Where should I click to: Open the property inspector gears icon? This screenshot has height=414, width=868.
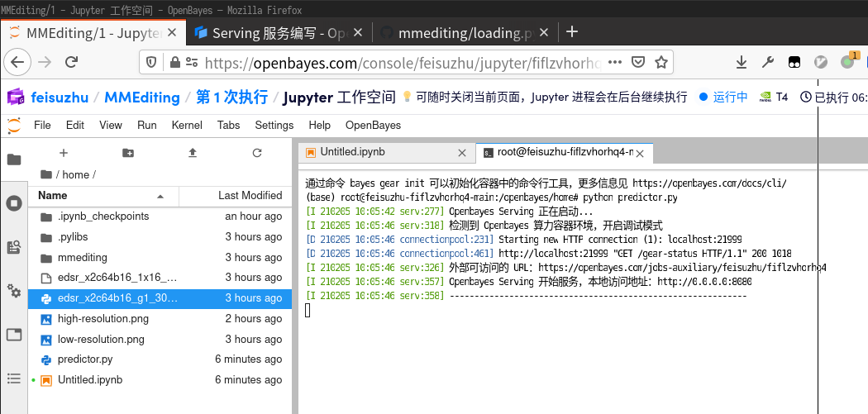[14, 291]
